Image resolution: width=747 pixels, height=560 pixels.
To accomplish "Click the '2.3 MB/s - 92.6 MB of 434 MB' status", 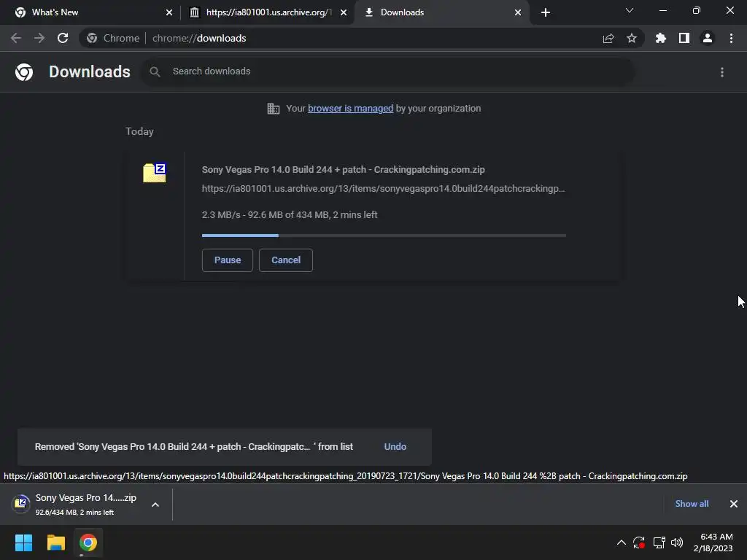I will pos(289,215).
